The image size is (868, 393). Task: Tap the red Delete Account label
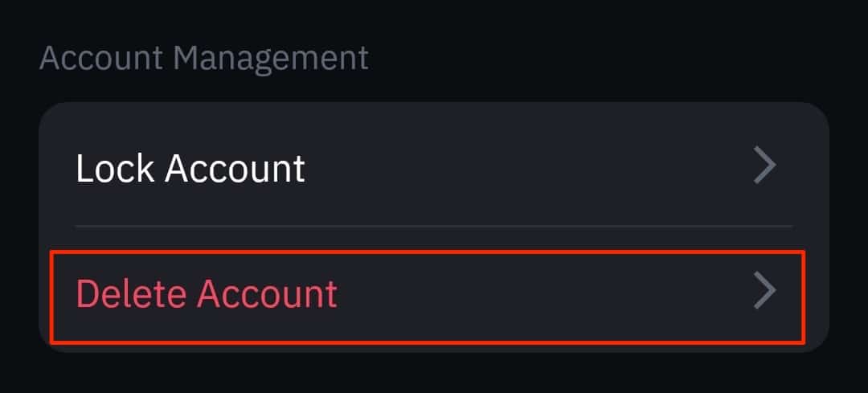[x=207, y=294]
